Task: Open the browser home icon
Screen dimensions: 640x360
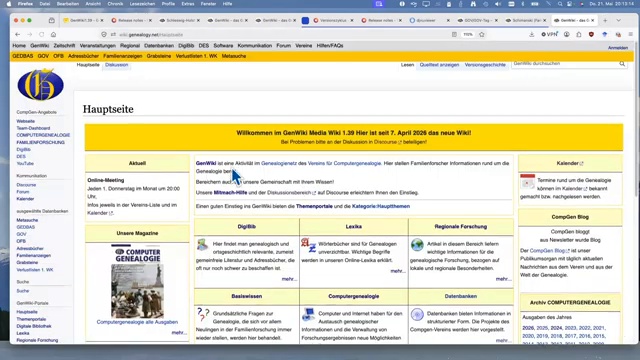Action: [x=53, y=35]
